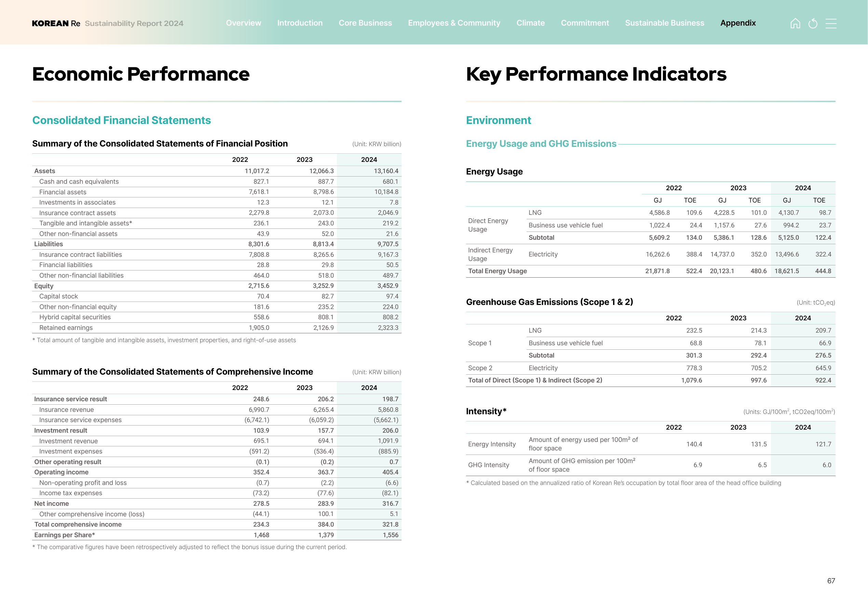Click Hybrid capital securities row label
The image size is (868, 599).
tap(75, 317)
